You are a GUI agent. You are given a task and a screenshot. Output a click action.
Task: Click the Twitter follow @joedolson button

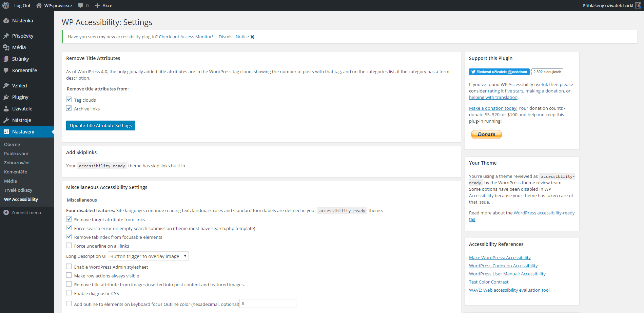tap(499, 72)
